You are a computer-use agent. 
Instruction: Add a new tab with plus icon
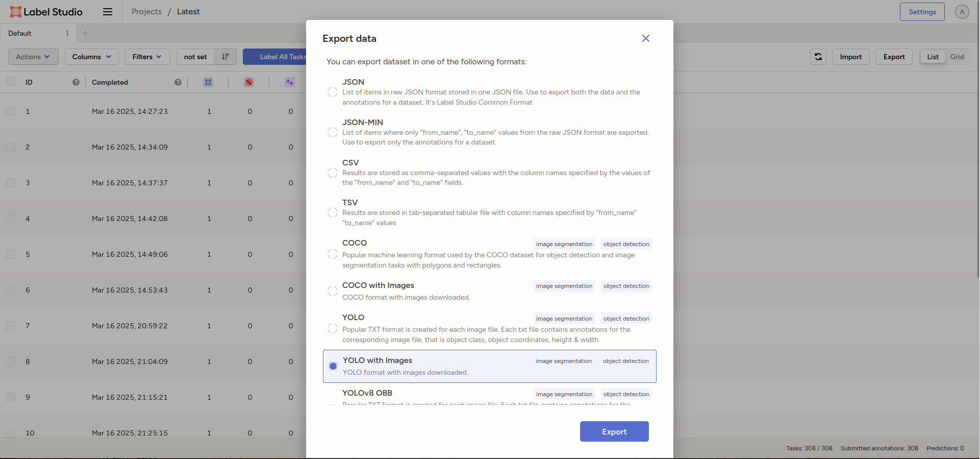pyautogui.click(x=86, y=33)
